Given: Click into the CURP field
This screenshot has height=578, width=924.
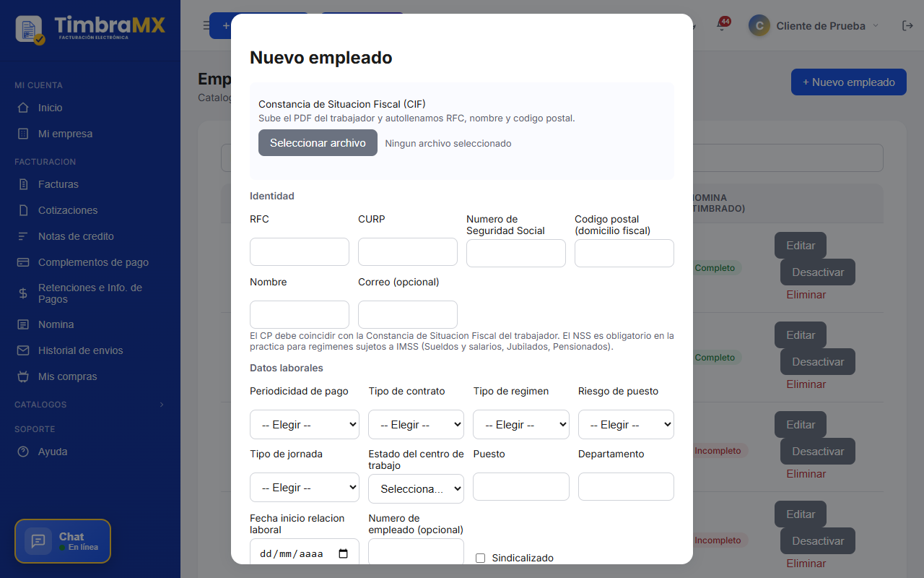Looking at the screenshot, I should click(x=408, y=252).
